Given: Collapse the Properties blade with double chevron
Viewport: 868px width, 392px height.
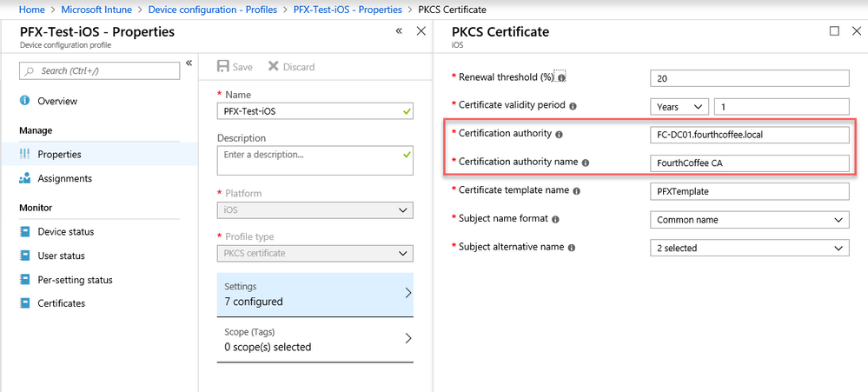Looking at the screenshot, I should pyautogui.click(x=399, y=31).
